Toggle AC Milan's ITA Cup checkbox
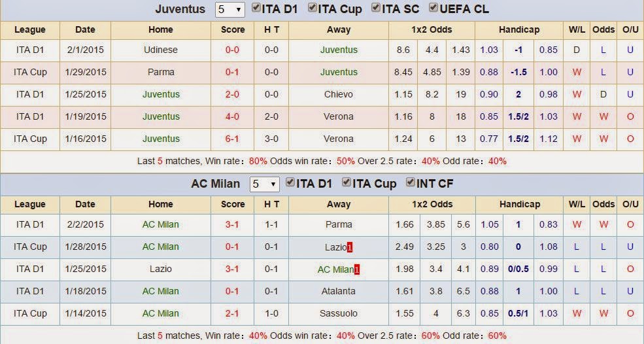Image resolution: width=644 pixels, height=344 pixels. [347, 182]
